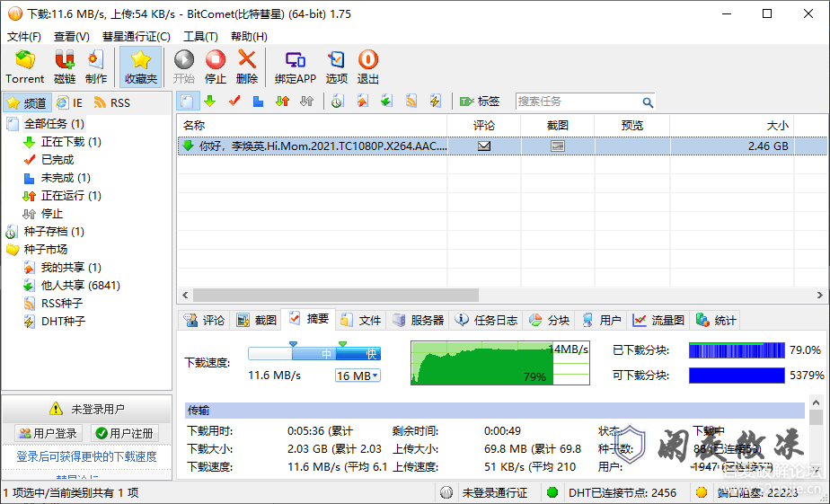The width and height of the screenshot is (830, 504).
Task: Click the search magnifier icon
Action: tap(647, 102)
